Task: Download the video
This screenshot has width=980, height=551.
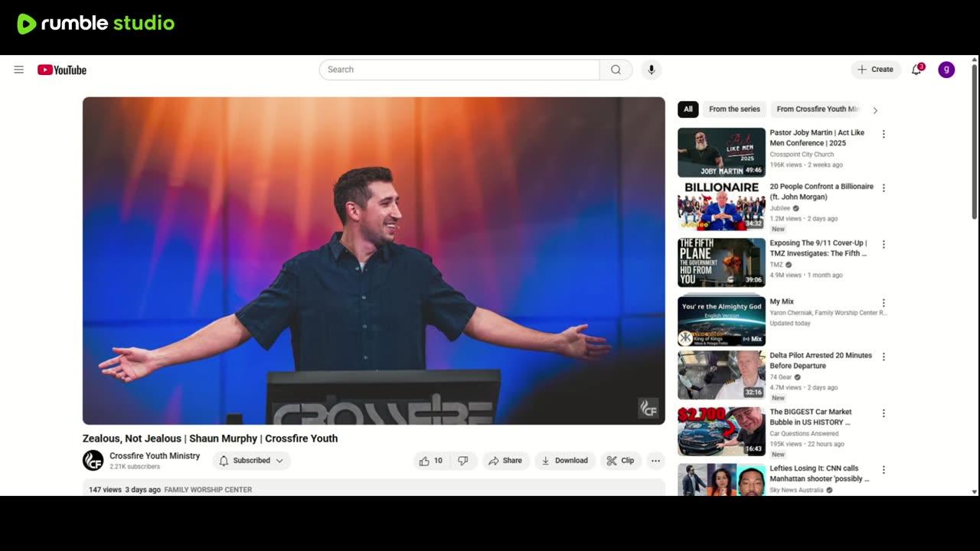Action: tap(565, 461)
